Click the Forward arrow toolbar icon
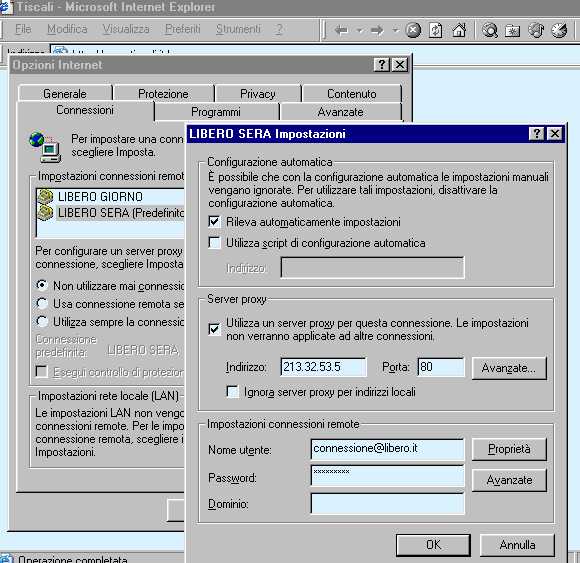Image resolution: width=580 pixels, height=563 pixels. click(377, 30)
